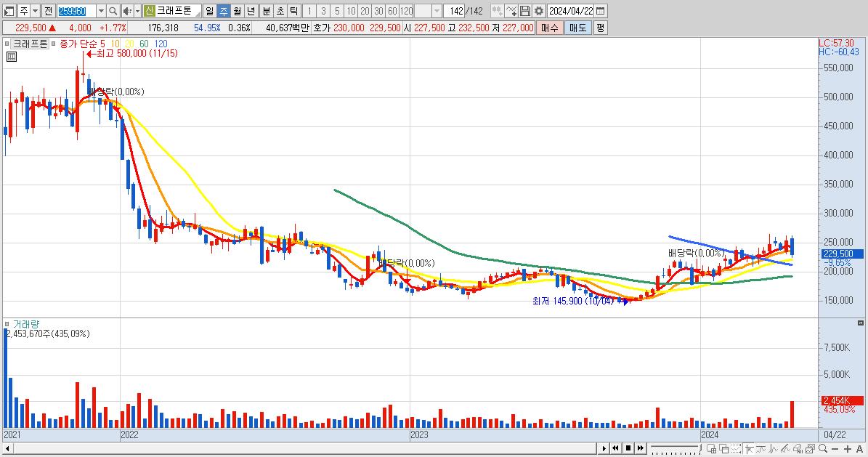
Task: Rewind chart replay with the double-left arrow
Action: coord(615,448)
